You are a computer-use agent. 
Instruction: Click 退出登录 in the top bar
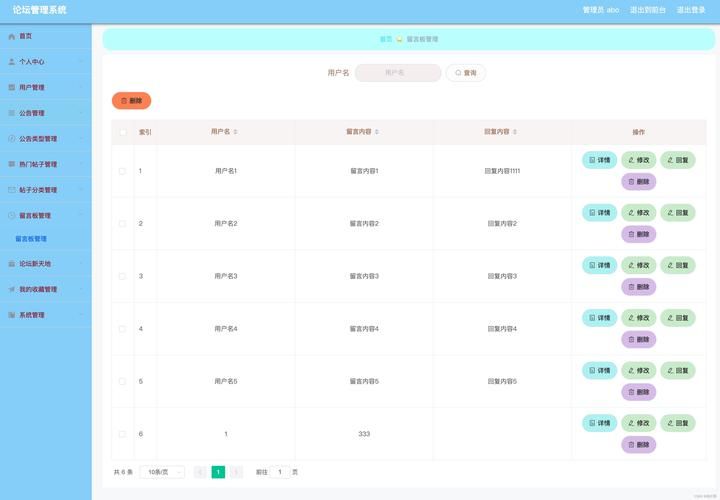[691, 10]
